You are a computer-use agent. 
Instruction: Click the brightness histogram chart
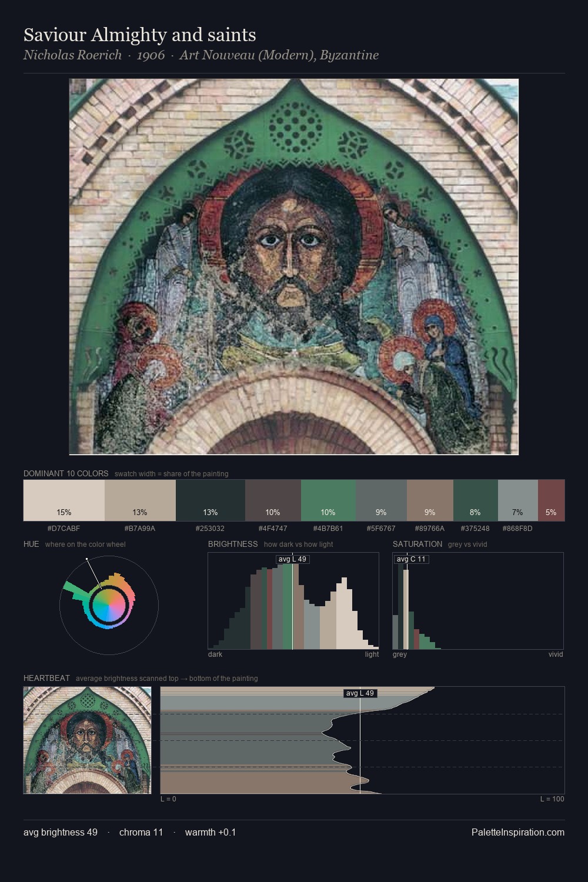point(293,601)
